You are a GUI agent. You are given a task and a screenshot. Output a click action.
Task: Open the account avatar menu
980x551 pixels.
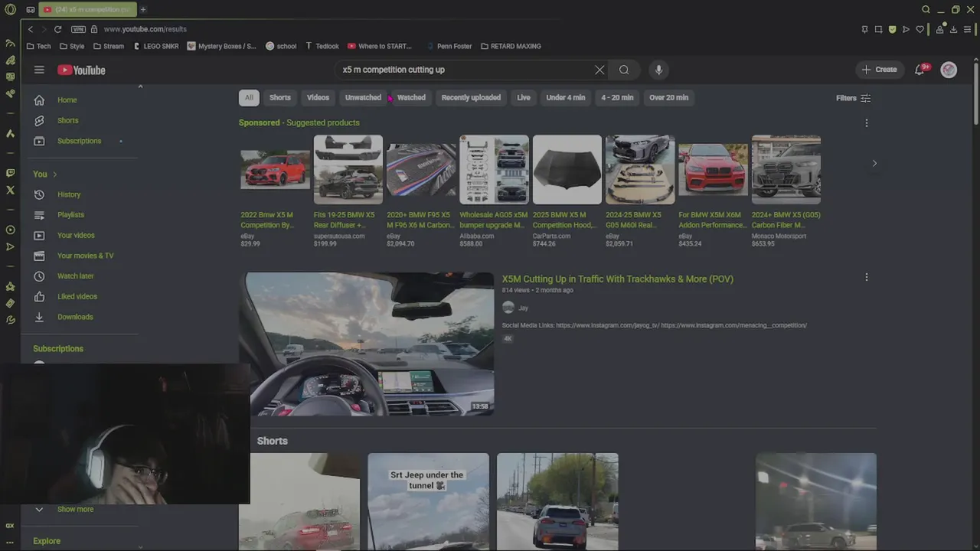(x=949, y=70)
